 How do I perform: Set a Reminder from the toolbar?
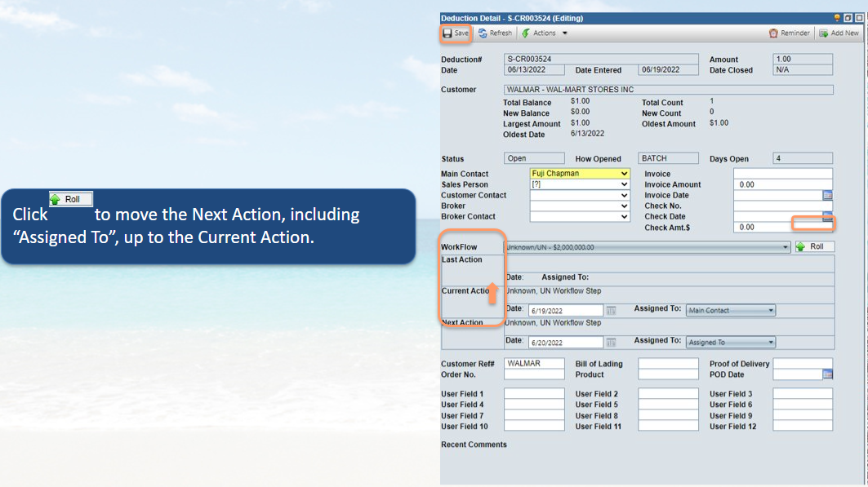coord(790,33)
